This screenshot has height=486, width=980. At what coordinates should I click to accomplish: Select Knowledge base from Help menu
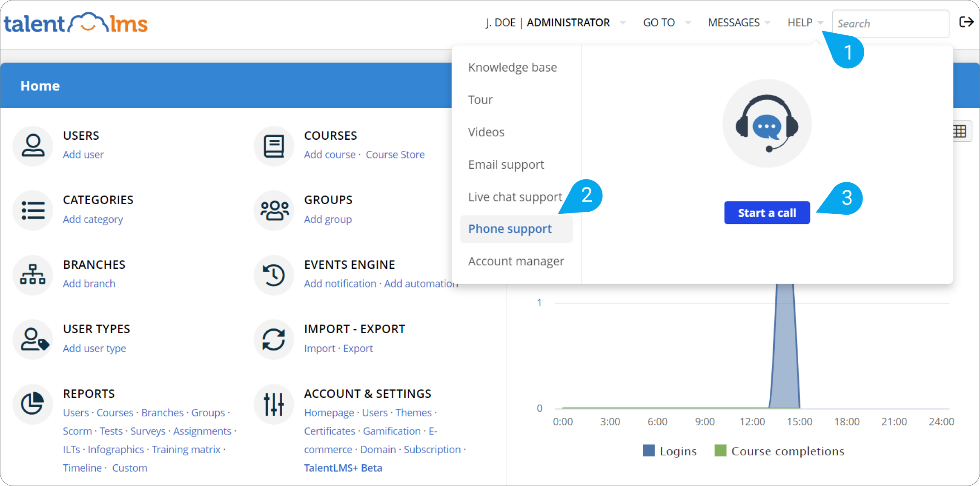(x=513, y=67)
